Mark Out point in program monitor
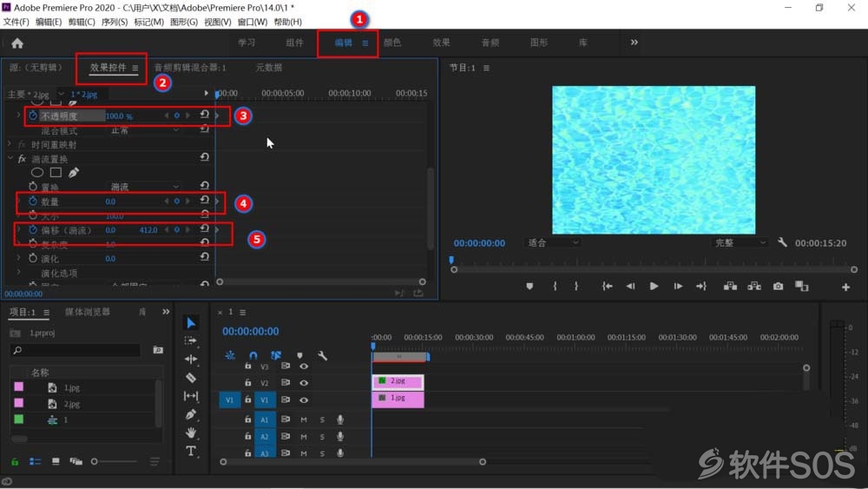868x489 pixels. click(x=576, y=287)
